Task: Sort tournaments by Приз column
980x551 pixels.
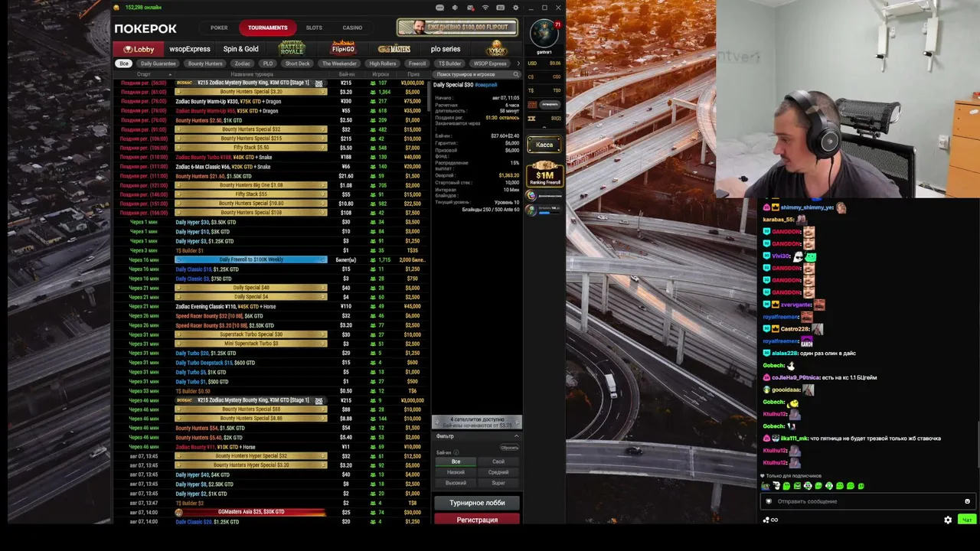Action: 413,74
